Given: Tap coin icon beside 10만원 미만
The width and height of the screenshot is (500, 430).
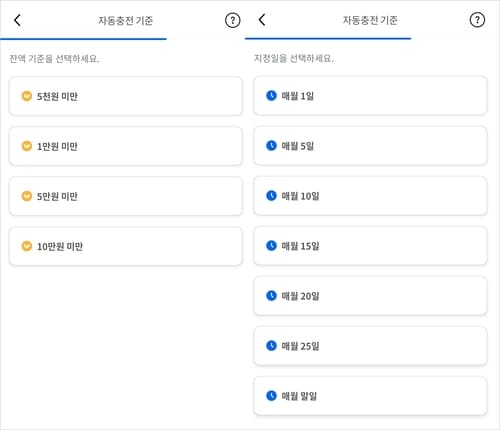Looking at the screenshot, I should (x=27, y=246).
